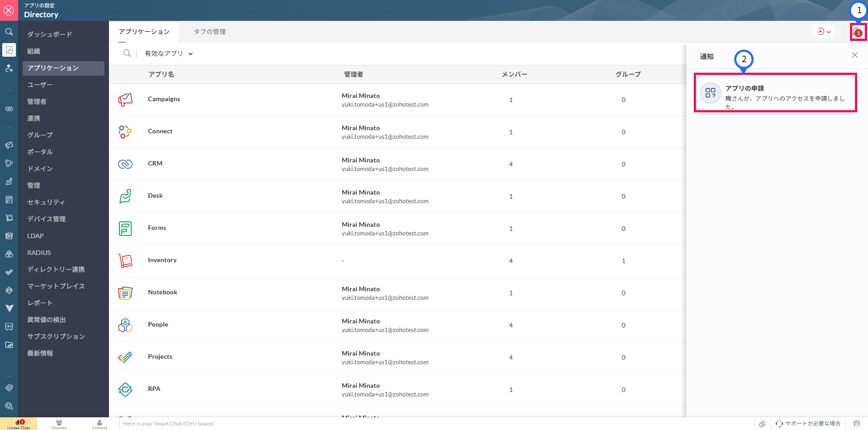Open LDAP in the sidebar
The width and height of the screenshot is (868, 430).
click(x=64, y=236)
